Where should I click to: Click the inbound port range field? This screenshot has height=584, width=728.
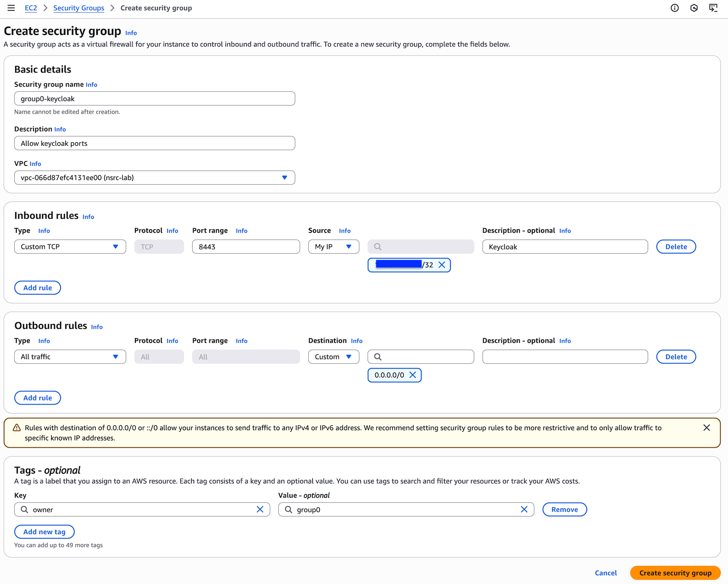pyautogui.click(x=246, y=247)
